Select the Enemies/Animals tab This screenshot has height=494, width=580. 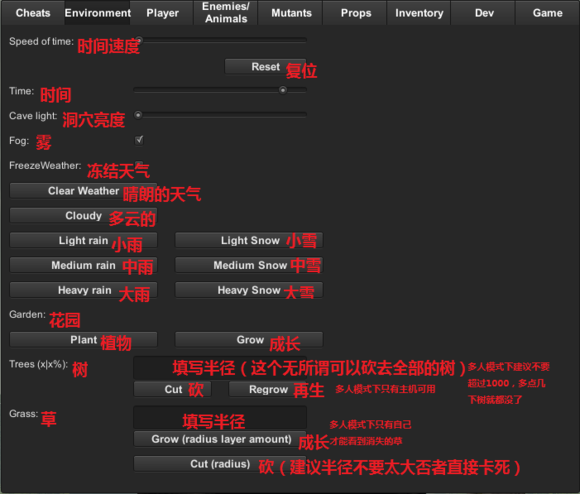coord(226,13)
